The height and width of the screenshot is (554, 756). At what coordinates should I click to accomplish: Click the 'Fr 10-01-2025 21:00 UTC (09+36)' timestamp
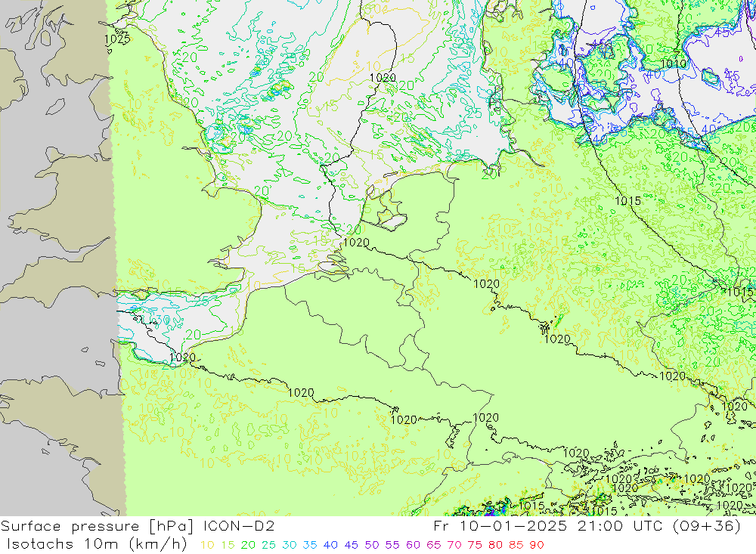click(587, 526)
